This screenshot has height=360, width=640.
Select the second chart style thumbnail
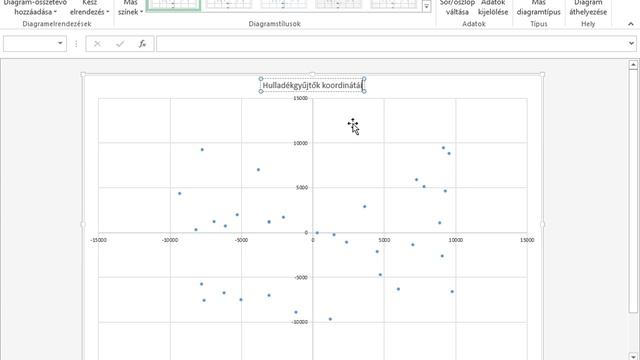pos(229,5)
